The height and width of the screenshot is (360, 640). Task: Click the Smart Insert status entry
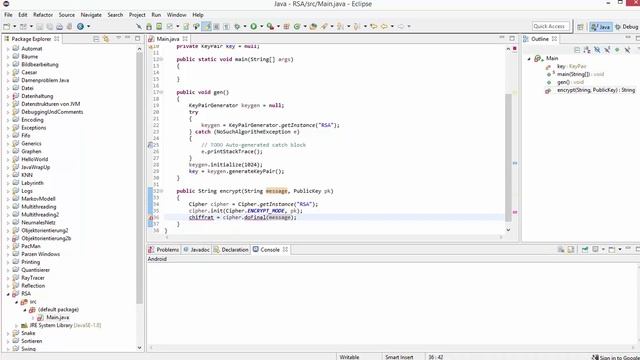tap(399, 357)
